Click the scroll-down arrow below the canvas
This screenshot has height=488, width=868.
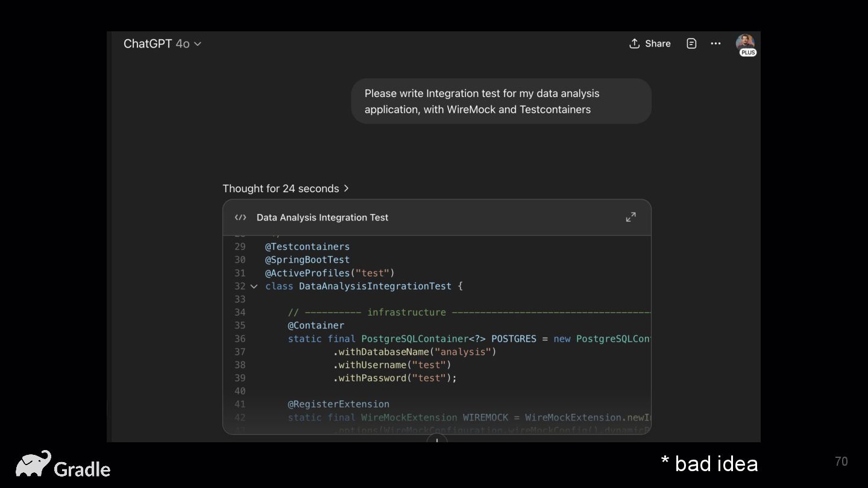coord(437,439)
